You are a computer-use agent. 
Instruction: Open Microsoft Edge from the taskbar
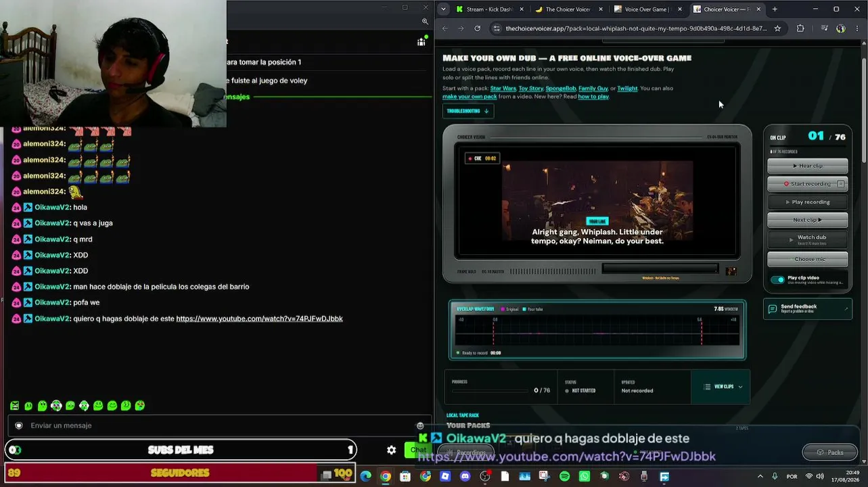click(366, 476)
